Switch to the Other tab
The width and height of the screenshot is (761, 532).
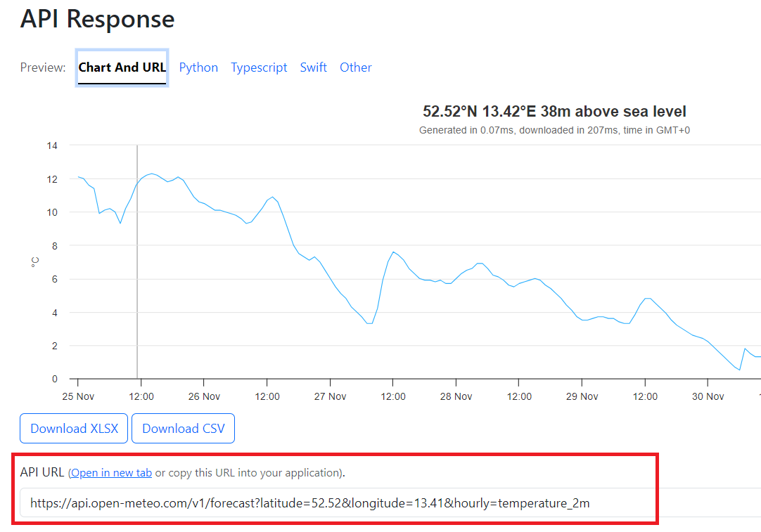[355, 67]
